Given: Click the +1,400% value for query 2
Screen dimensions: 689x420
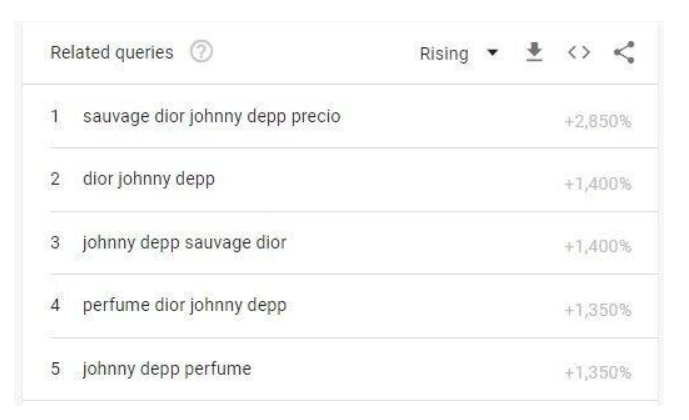Looking at the screenshot, I should point(606,182).
